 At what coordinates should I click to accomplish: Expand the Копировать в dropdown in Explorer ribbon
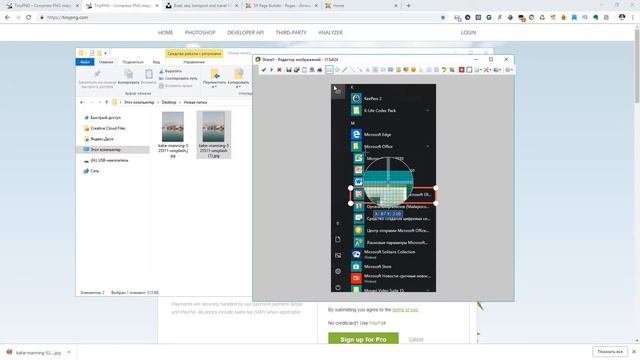pyautogui.click(x=238, y=87)
